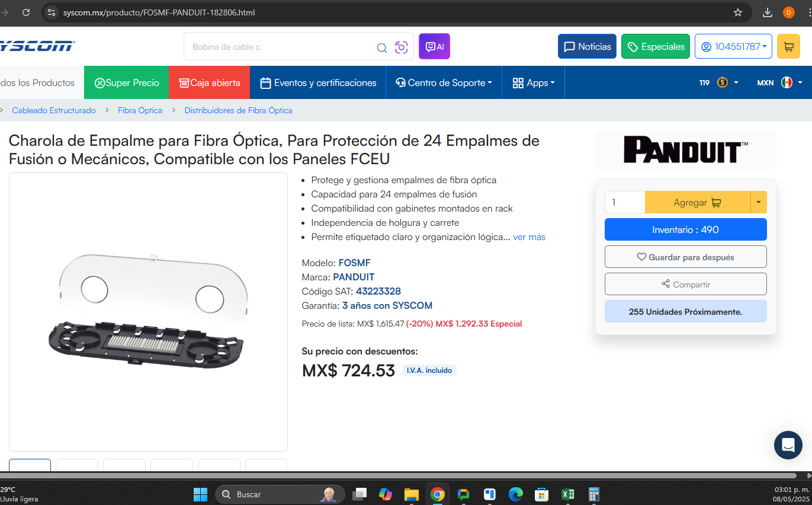Open the purple AI assistant button
This screenshot has width=812, height=505.
coord(434,46)
